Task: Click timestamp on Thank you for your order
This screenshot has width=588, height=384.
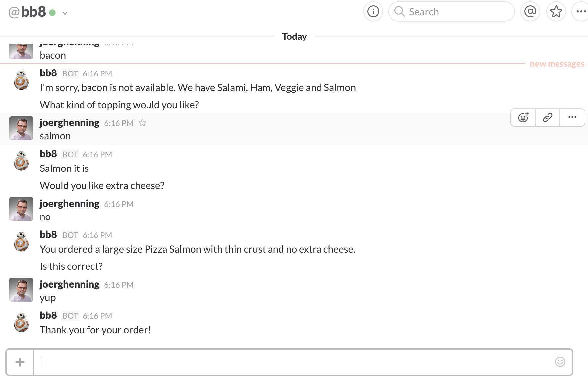Action: pyautogui.click(x=97, y=316)
